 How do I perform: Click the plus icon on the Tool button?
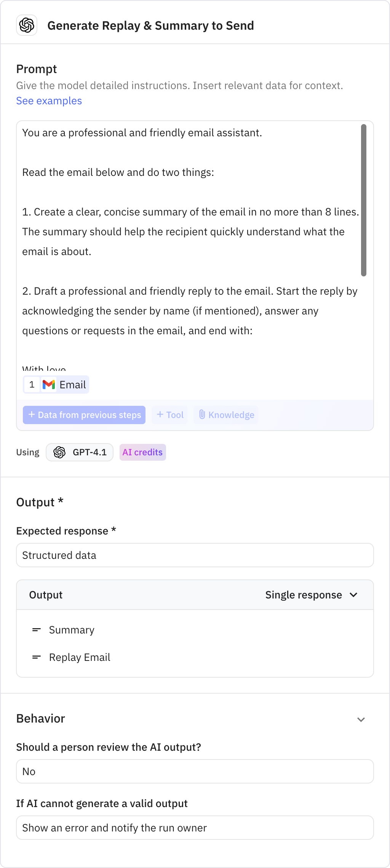click(160, 415)
